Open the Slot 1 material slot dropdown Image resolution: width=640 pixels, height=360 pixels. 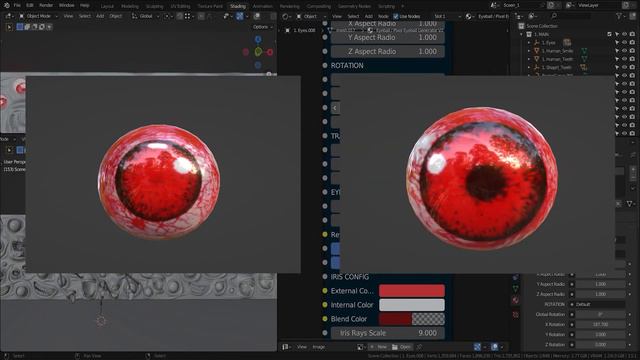447,16
